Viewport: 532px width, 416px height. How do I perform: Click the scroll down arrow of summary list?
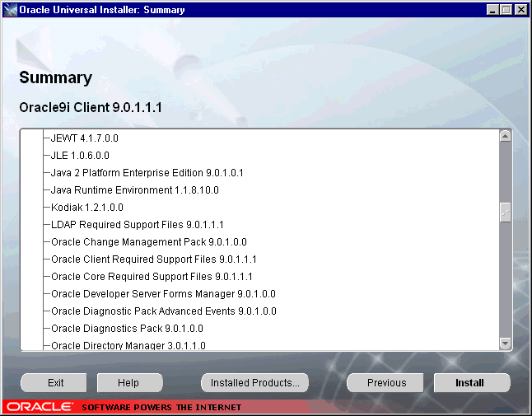(x=505, y=344)
